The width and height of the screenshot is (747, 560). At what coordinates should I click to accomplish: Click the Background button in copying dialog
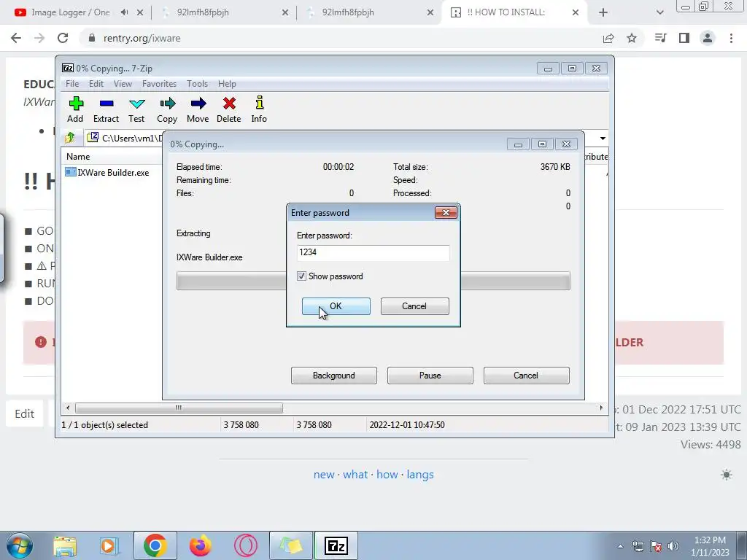point(334,376)
